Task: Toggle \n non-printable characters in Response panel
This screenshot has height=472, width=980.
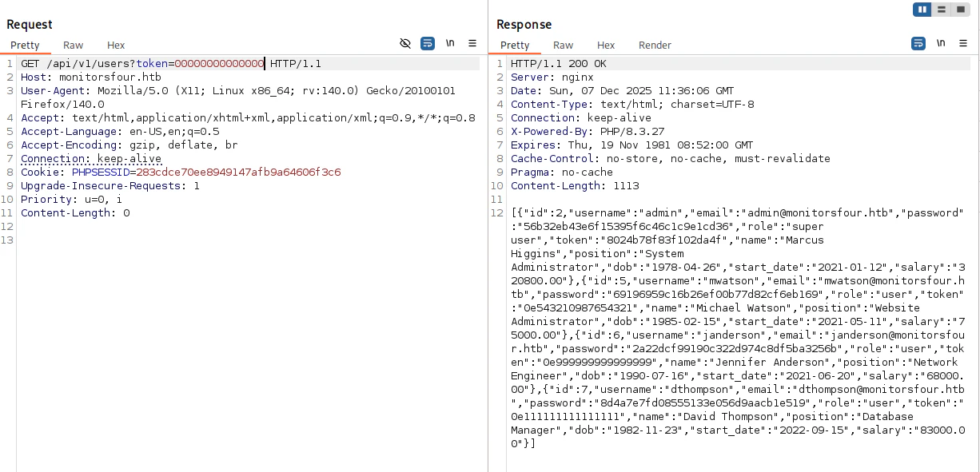Action: [941, 43]
